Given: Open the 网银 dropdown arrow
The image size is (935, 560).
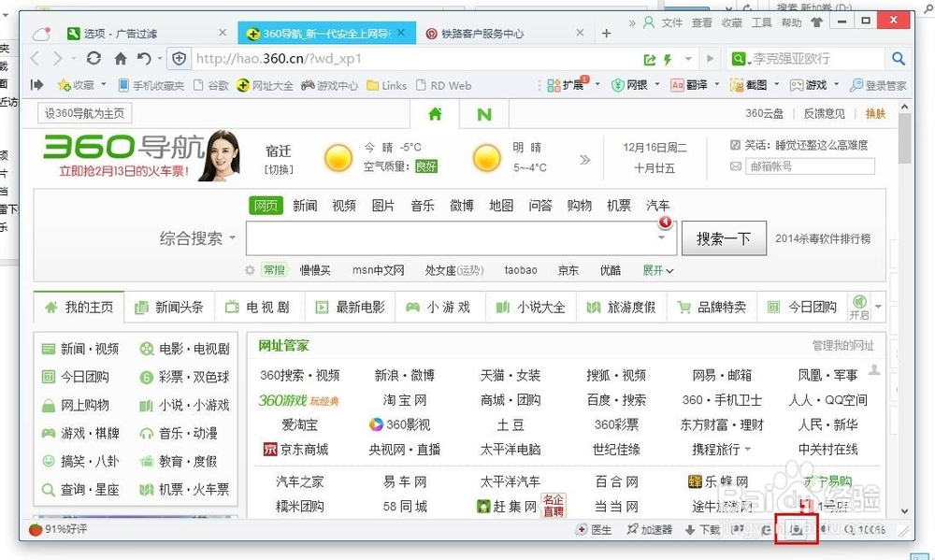Looking at the screenshot, I should 657,85.
